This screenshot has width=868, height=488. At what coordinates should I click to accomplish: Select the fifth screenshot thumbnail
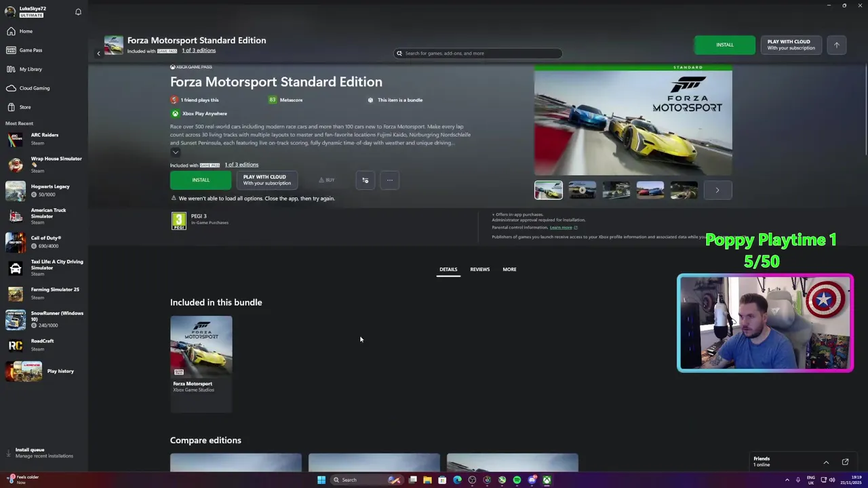coord(684,190)
